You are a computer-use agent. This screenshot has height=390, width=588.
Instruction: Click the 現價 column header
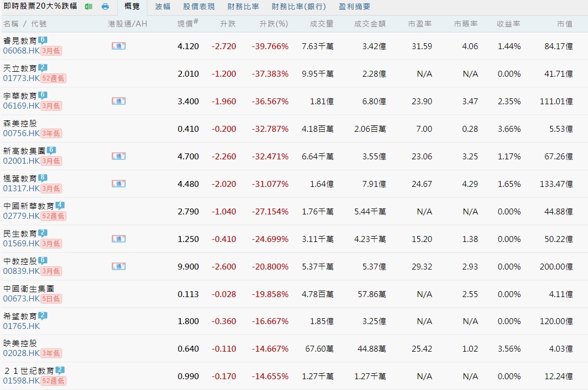point(187,24)
